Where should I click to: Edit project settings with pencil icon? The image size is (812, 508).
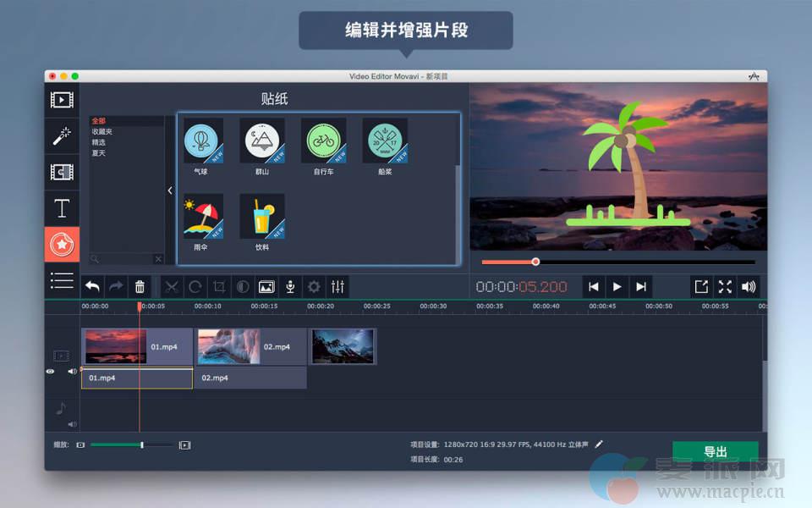tap(600, 444)
